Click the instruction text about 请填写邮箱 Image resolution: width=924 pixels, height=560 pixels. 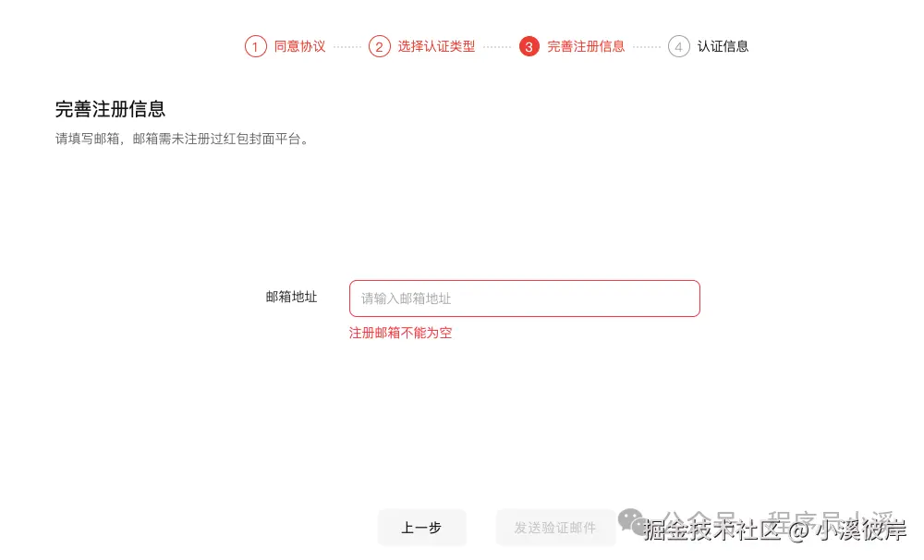[x=182, y=138]
